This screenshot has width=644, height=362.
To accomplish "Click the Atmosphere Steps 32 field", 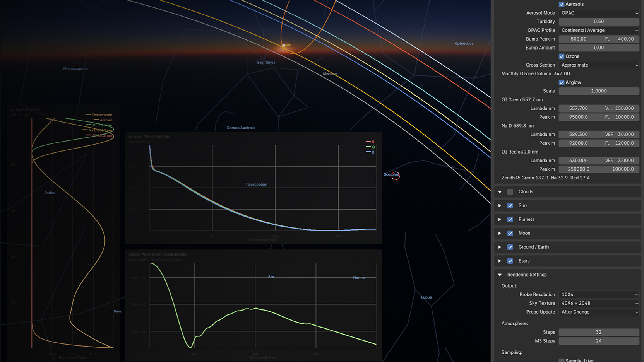I will (599, 332).
